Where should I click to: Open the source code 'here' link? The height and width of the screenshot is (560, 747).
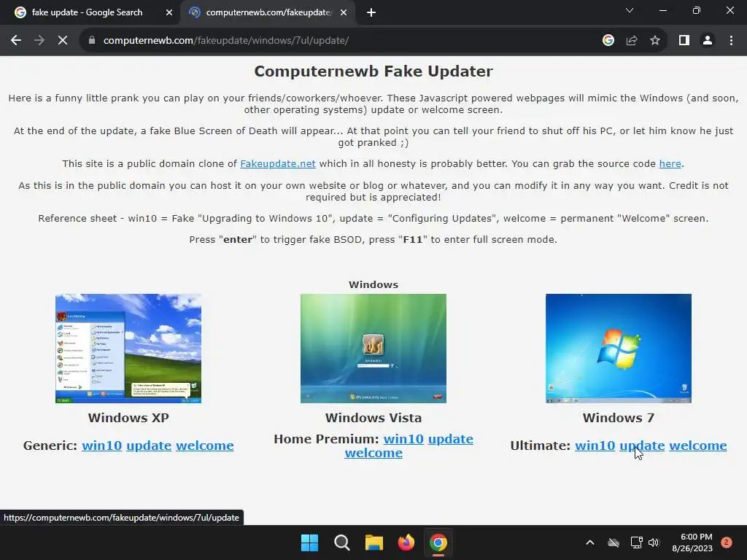pos(670,164)
